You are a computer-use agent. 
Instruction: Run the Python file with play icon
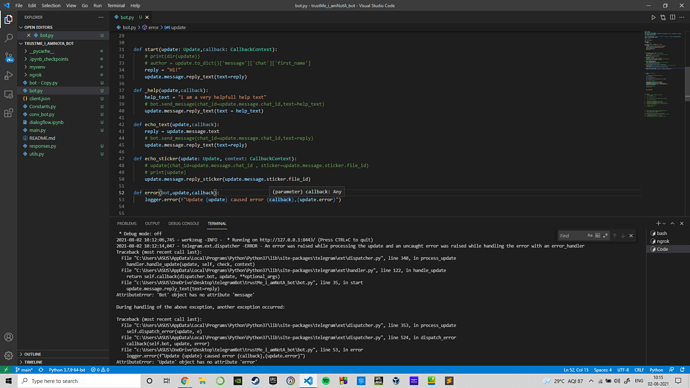tap(653, 17)
